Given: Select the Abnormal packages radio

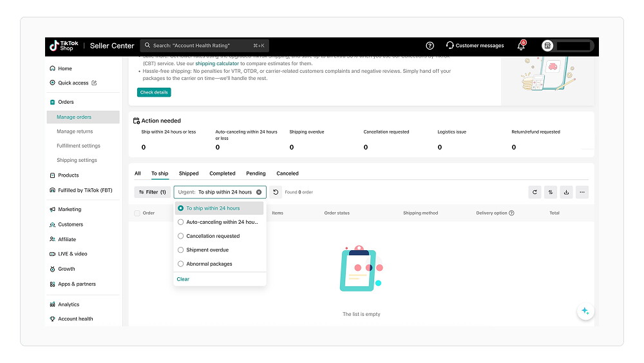Looking at the screenshot, I should click(x=180, y=264).
